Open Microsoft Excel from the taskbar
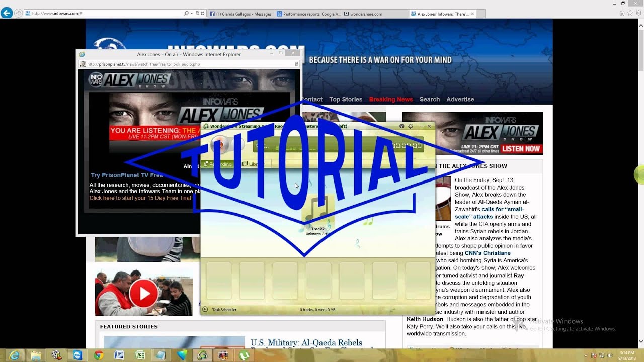 [x=140, y=355]
